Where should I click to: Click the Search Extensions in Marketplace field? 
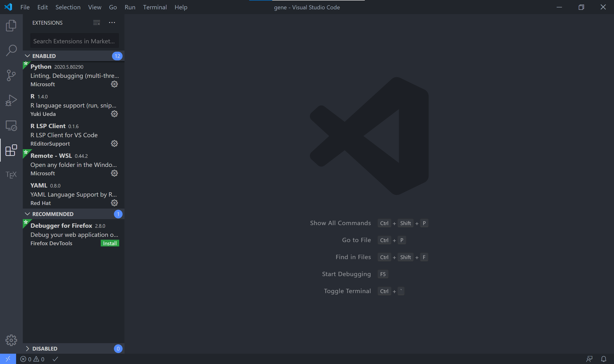click(74, 41)
